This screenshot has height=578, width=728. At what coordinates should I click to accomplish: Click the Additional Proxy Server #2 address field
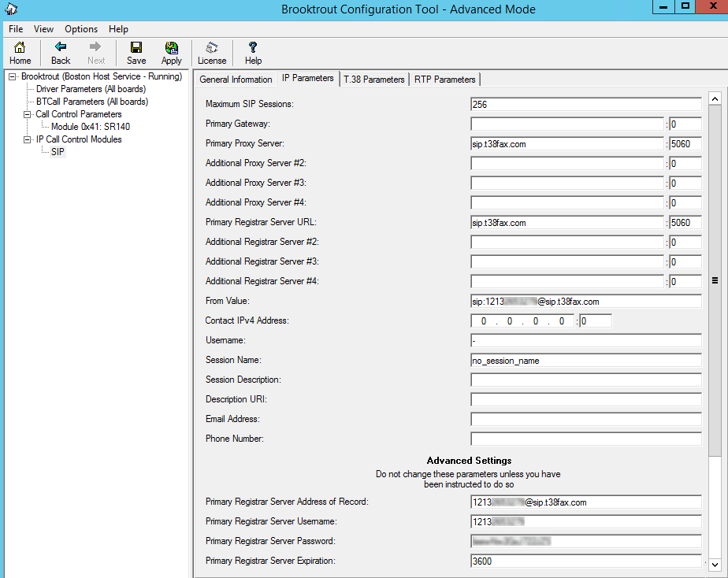click(567, 163)
